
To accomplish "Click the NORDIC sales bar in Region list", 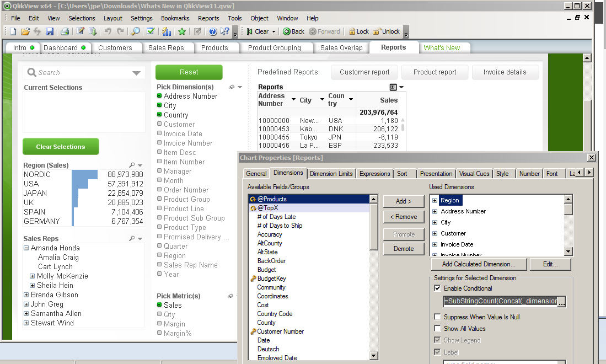I will (x=84, y=174).
